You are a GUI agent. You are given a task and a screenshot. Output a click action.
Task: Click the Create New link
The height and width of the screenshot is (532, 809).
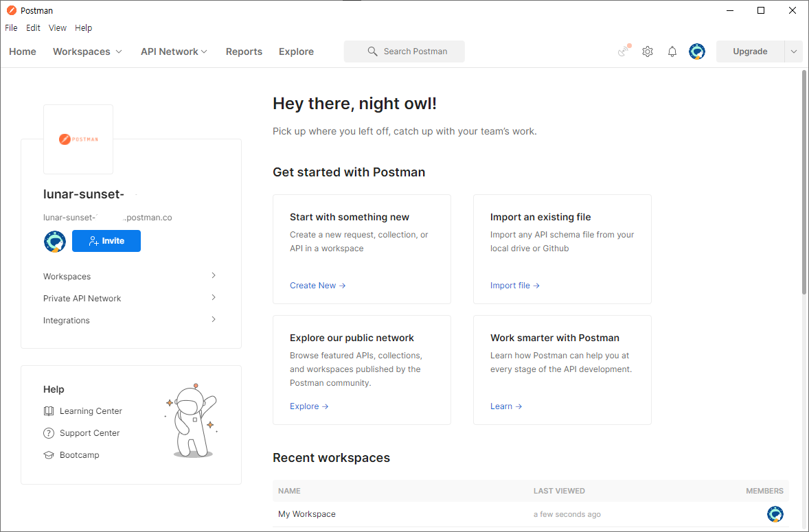tap(318, 285)
